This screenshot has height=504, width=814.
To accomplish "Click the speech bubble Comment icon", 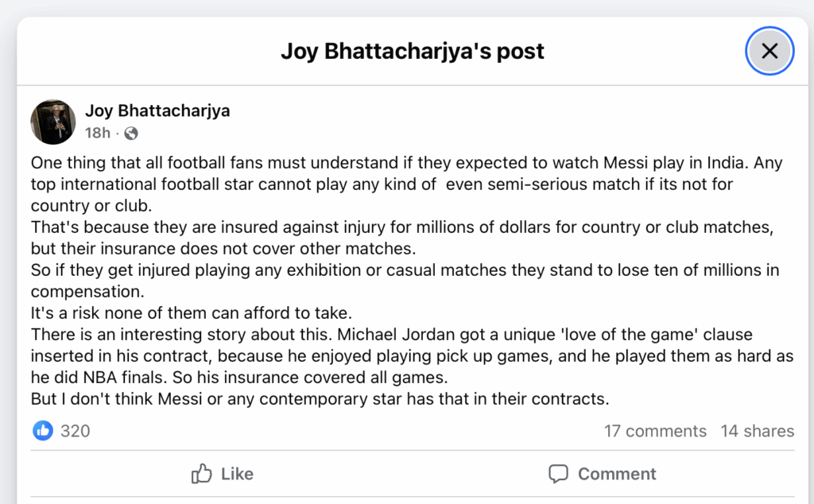I will (x=559, y=474).
